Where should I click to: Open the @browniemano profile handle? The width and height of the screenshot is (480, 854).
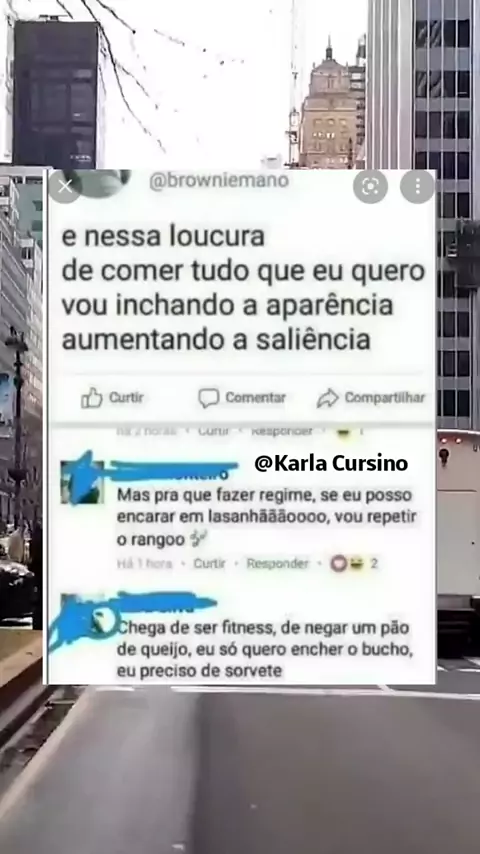pos(219,180)
